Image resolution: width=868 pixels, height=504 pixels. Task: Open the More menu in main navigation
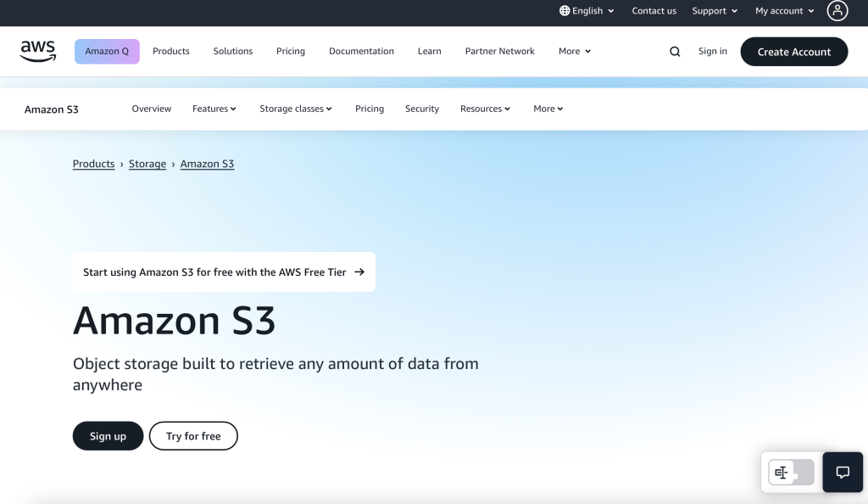pos(575,51)
